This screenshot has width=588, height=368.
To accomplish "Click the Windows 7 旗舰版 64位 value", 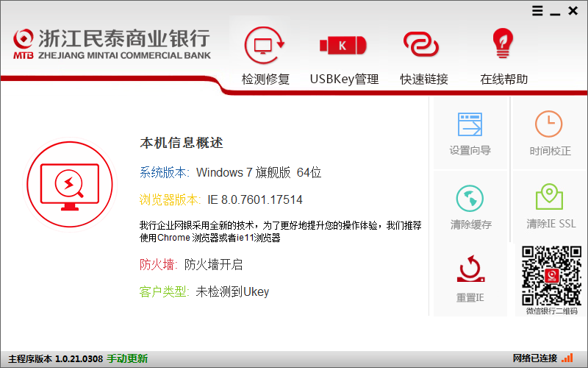I will [x=259, y=172].
